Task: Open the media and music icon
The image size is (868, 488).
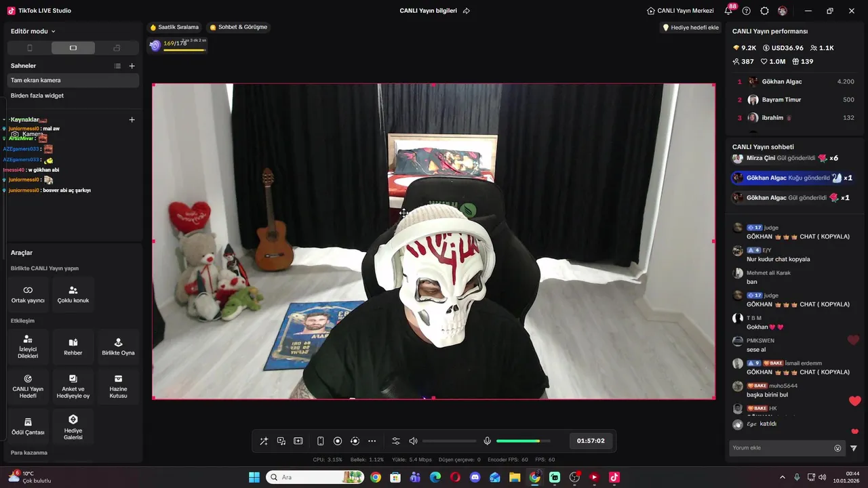Action: (x=281, y=441)
